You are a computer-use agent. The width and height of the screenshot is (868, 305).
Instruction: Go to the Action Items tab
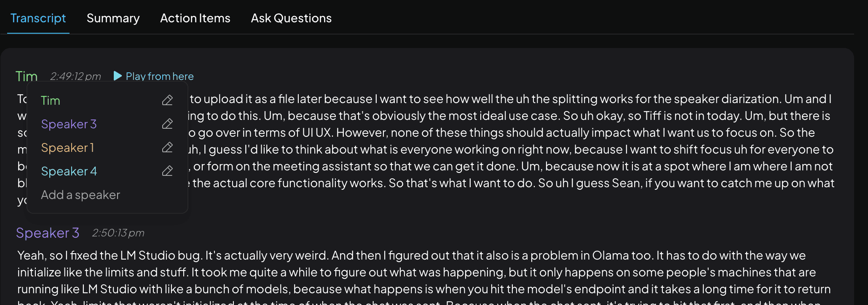(x=195, y=18)
